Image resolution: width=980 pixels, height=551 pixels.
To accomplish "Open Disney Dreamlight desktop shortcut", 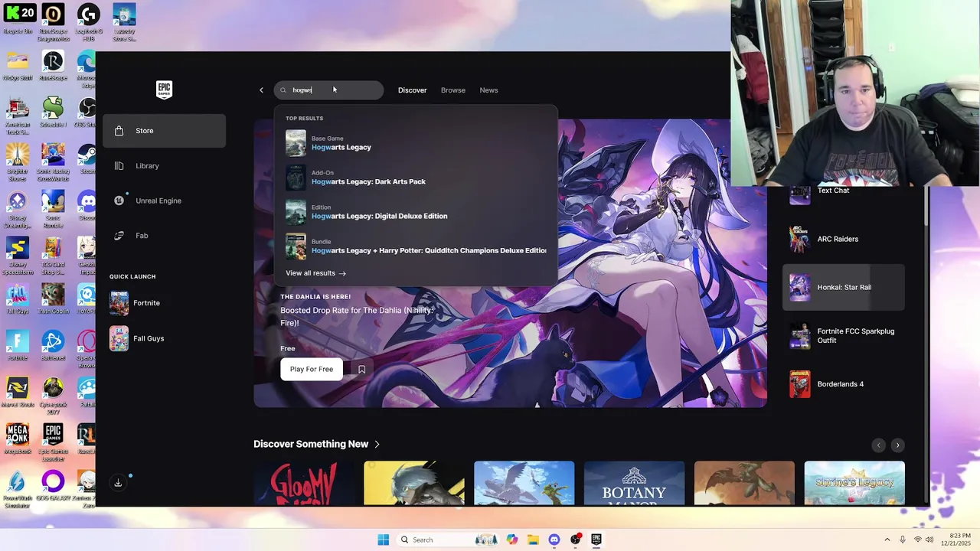I will point(17,210).
